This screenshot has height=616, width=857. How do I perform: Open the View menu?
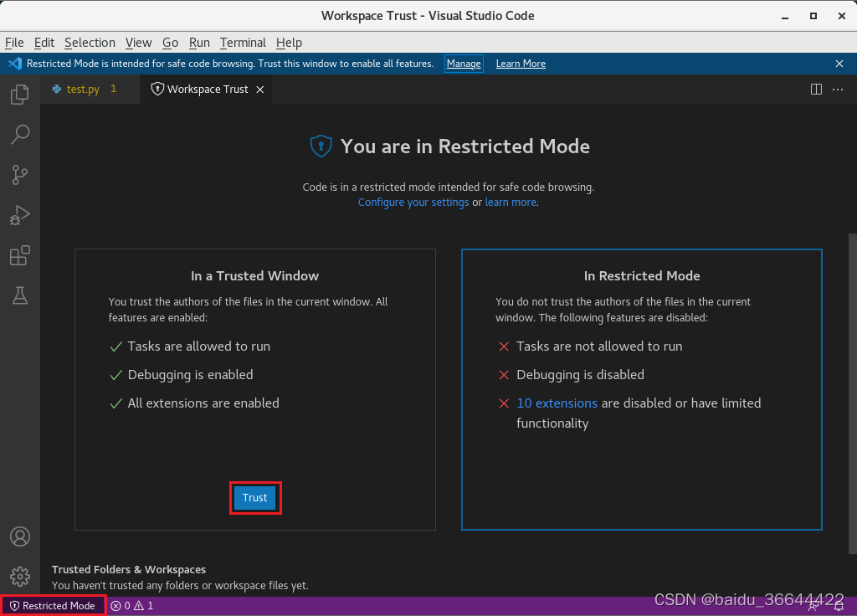point(138,43)
